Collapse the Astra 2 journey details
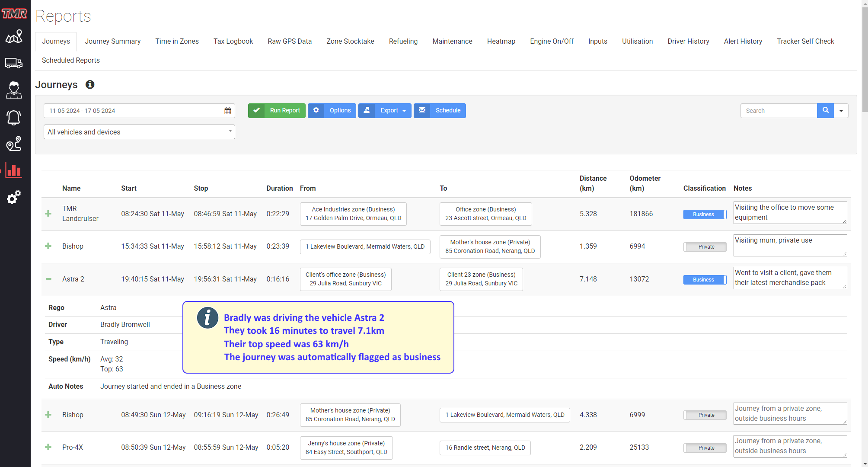Viewport: 868px width, 467px height. point(48,279)
